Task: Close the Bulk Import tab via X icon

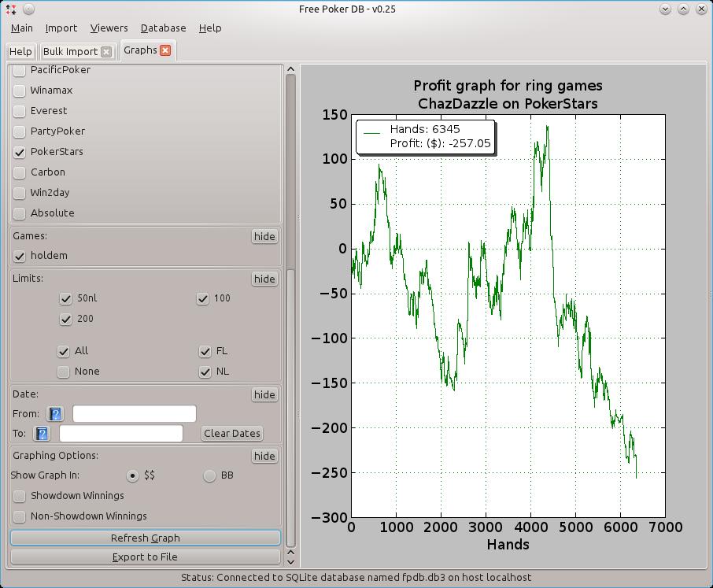Action: click(x=106, y=52)
